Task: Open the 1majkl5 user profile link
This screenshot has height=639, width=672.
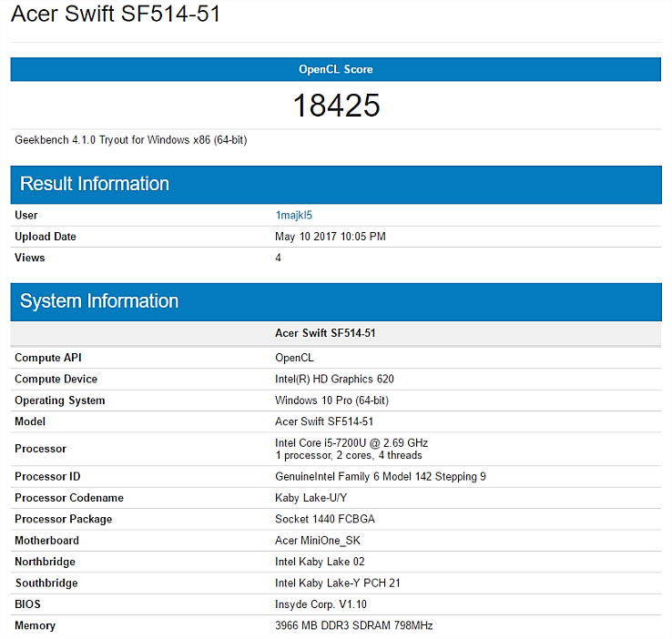Action: click(293, 216)
